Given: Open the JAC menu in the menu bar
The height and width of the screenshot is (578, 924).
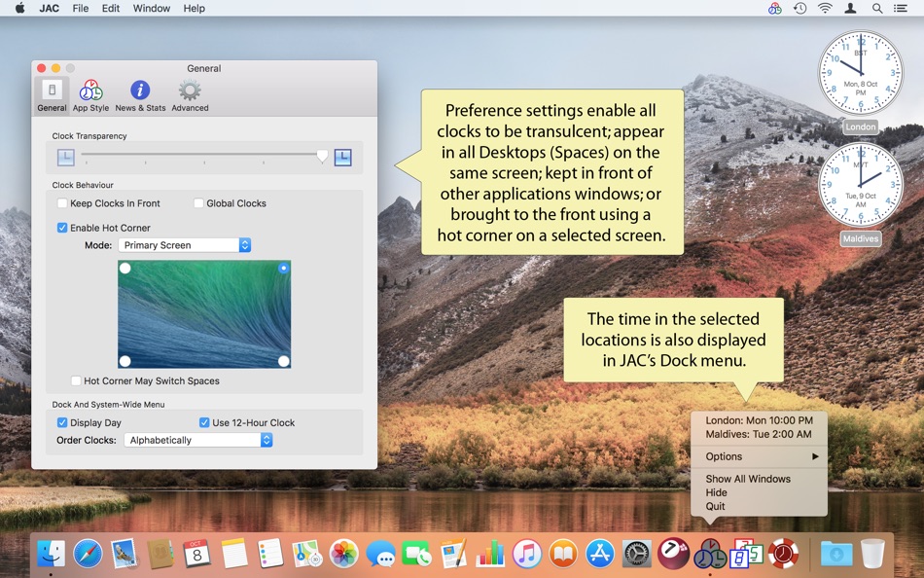Looking at the screenshot, I should point(47,8).
